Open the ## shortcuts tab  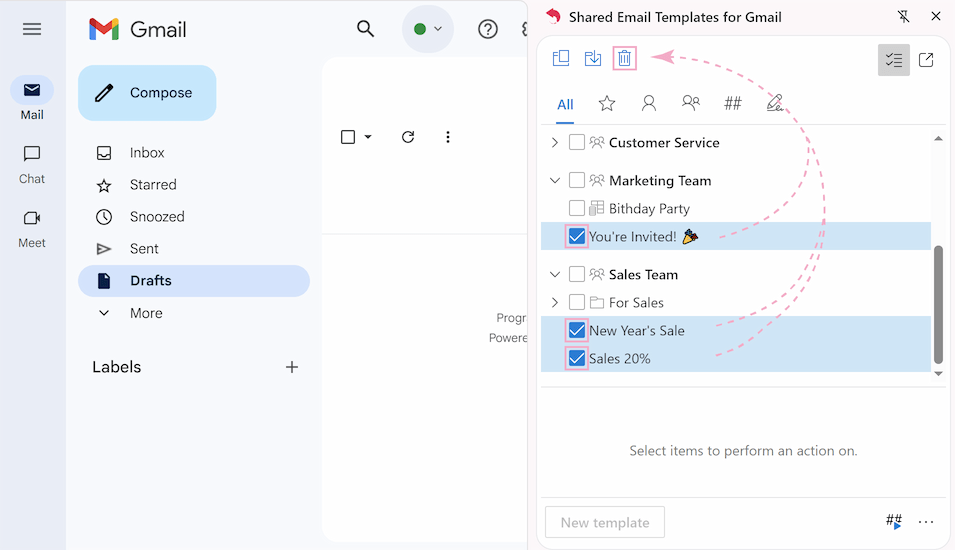pyautogui.click(x=733, y=104)
